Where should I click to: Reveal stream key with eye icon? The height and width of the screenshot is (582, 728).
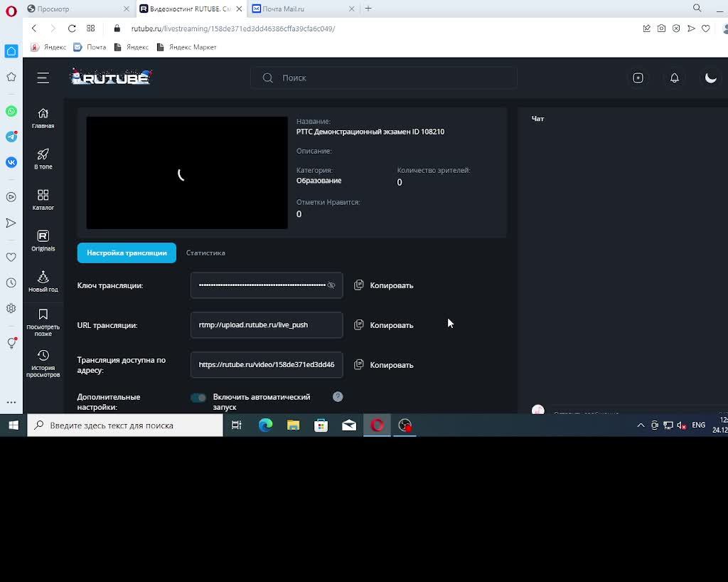click(331, 285)
